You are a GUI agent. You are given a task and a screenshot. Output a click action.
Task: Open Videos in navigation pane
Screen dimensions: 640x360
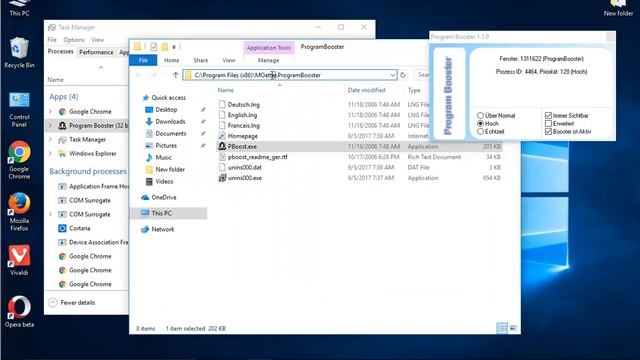(160, 181)
